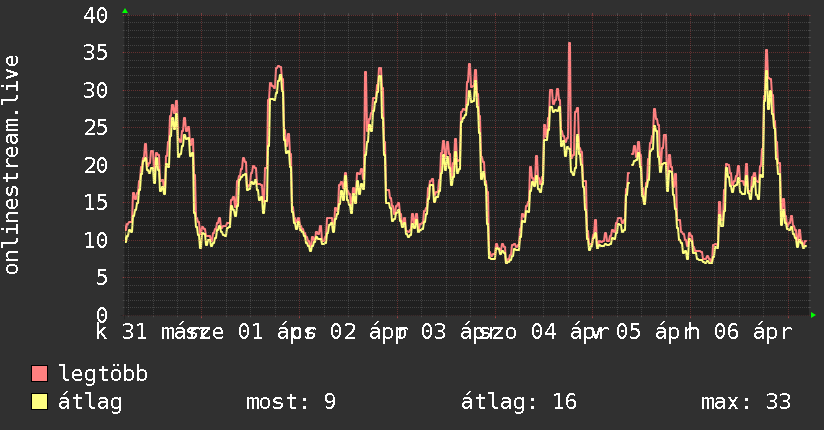
Task: Click the green arrow atop the y-axis
Action: (x=125, y=11)
